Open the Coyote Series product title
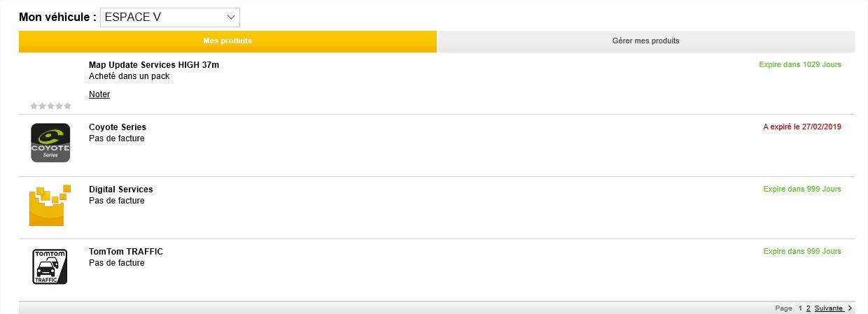The width and height of the screenshot is (868, 314). 118,127
